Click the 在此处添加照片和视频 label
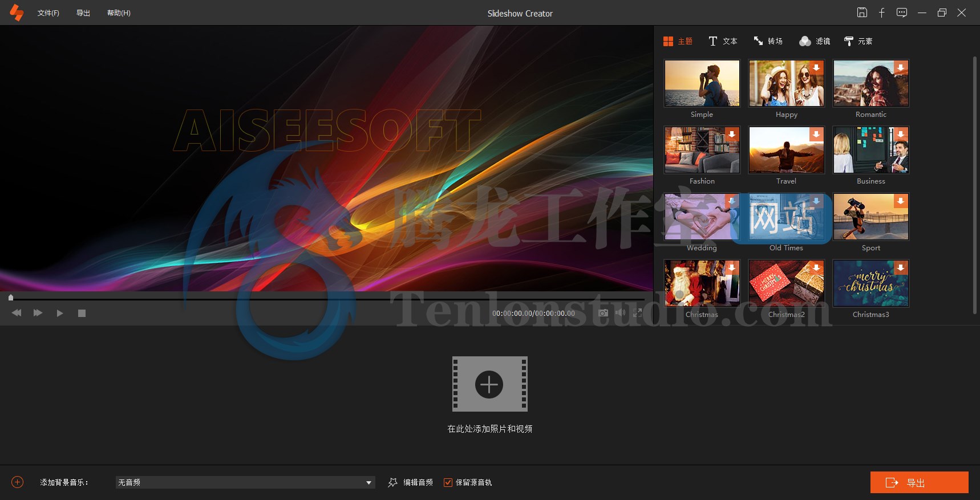Screen dimensions: 980x500 tap(489, 429)
